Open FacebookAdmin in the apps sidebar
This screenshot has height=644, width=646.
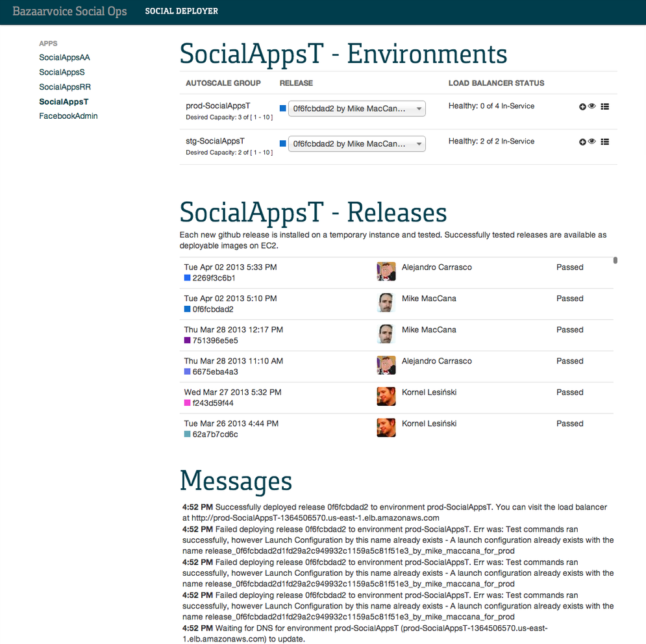click(x=68, y=116)
